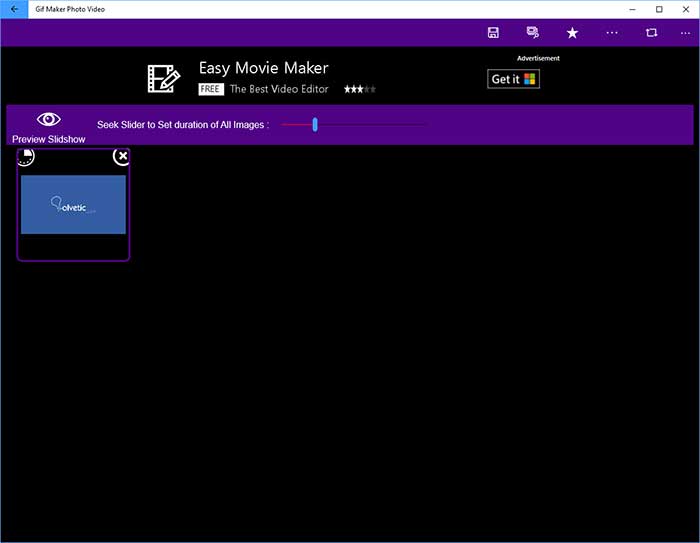
Task: Click the duration slider blue handle
Action: 315,125
